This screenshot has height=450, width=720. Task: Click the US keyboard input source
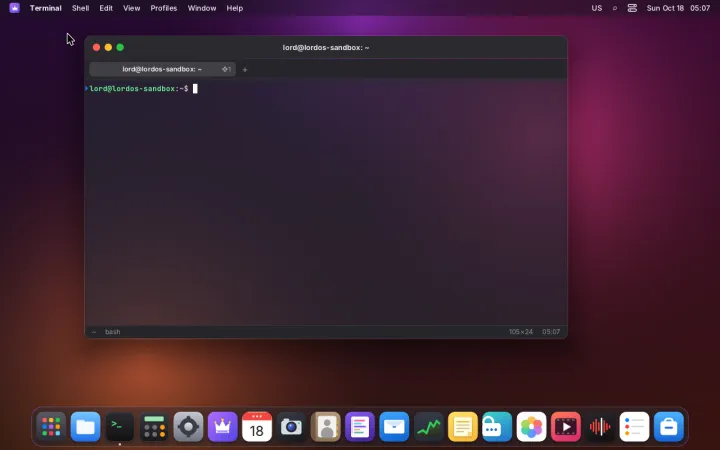[x=596, y=8]
